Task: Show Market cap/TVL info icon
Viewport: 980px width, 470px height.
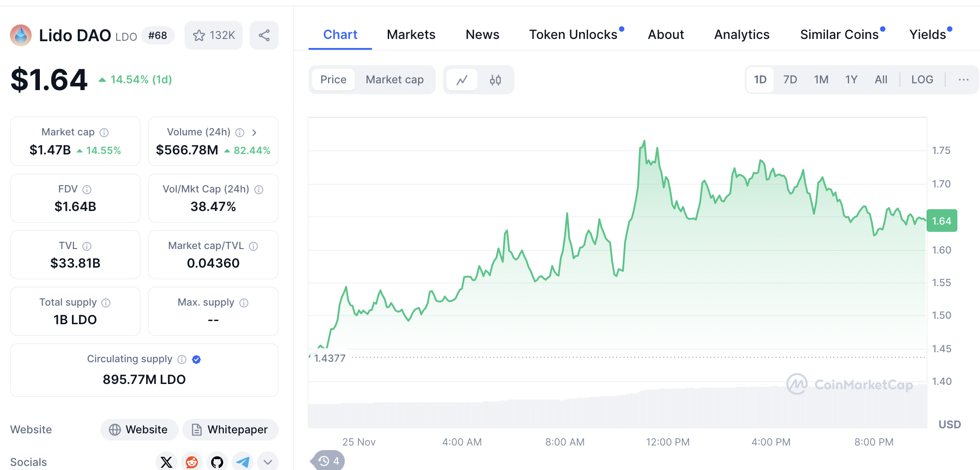Action: pos(253,246)
